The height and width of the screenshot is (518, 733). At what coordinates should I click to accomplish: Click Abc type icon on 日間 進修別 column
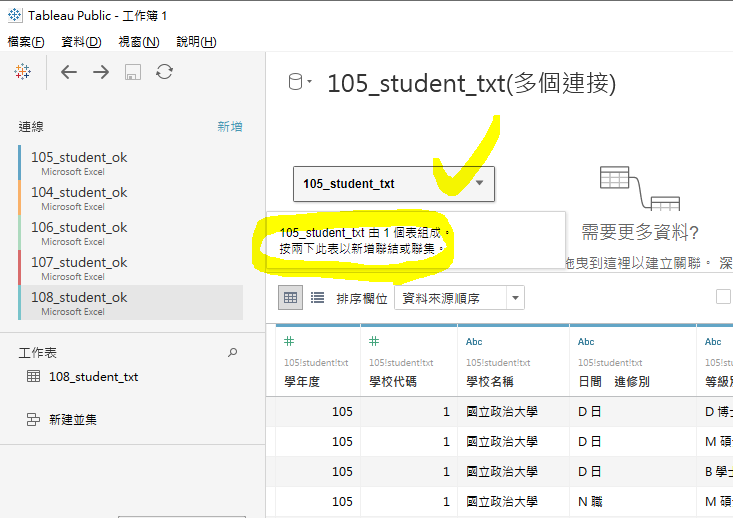pyautogui.click(x=586, y=342)
